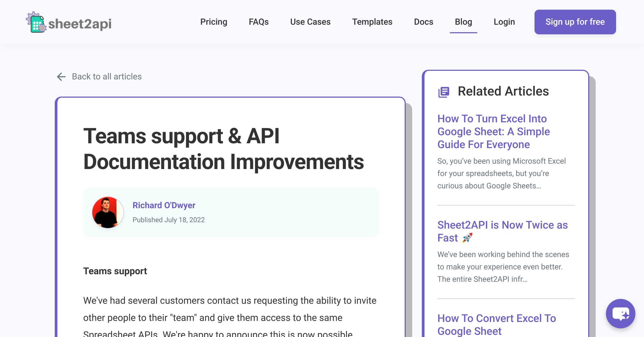
Task: Open the author link Richard O'Dwyer
Action: click(x=164, y=205)
